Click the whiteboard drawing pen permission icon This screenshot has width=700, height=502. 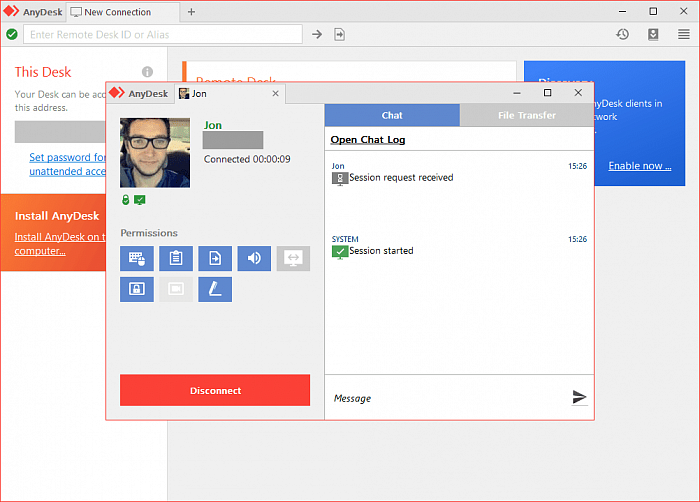pos(215,290)
